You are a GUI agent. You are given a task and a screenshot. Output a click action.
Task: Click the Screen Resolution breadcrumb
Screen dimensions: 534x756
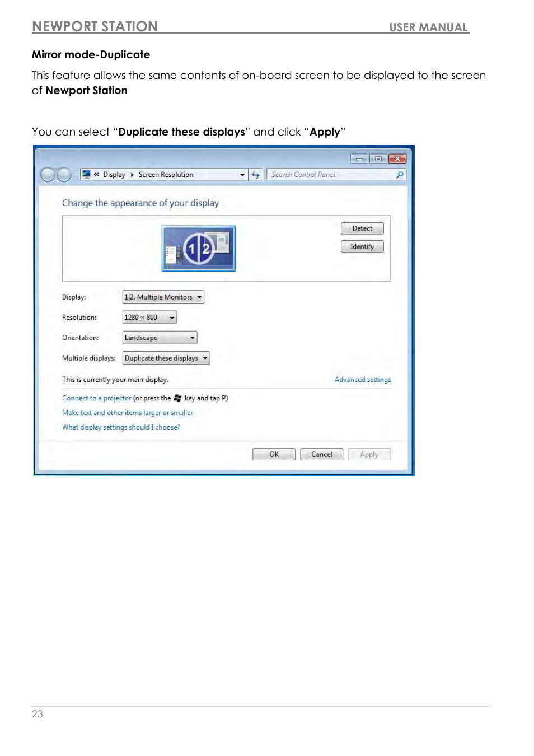(166, 175)
